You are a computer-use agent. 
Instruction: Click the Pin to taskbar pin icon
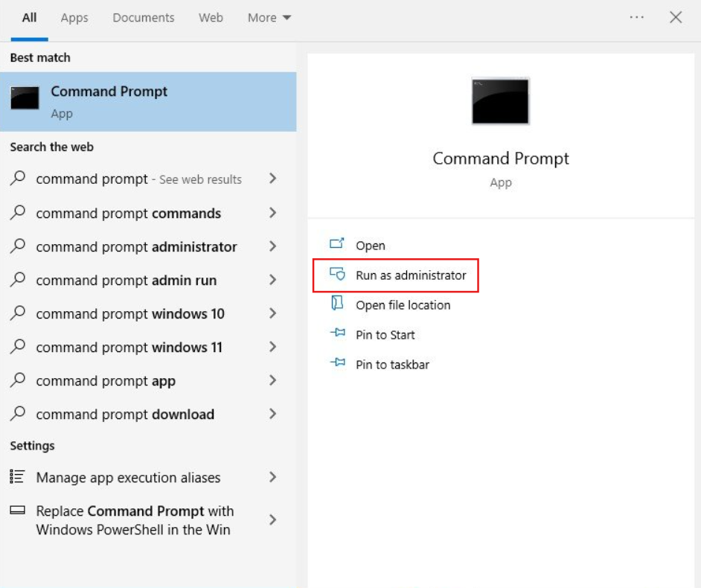(x=337, y=364)
